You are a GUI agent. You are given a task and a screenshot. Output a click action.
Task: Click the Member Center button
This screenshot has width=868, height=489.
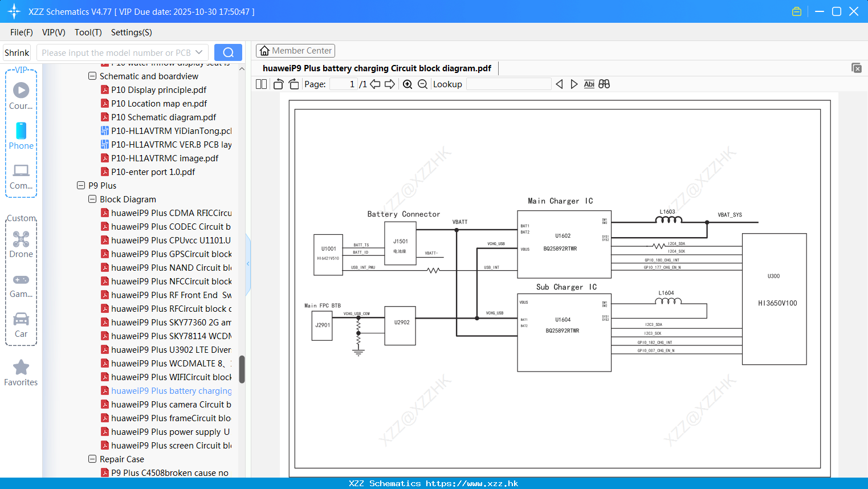click(x=295, y=51)
